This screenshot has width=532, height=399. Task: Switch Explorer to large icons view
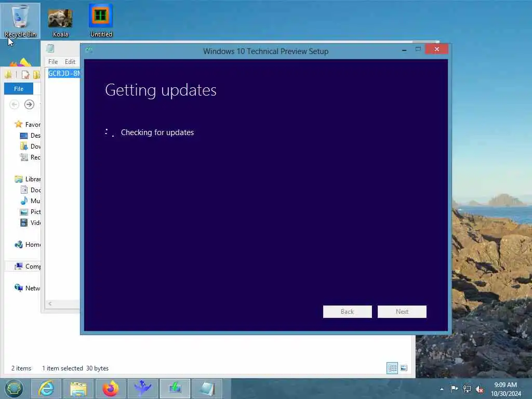pos(404,368)
